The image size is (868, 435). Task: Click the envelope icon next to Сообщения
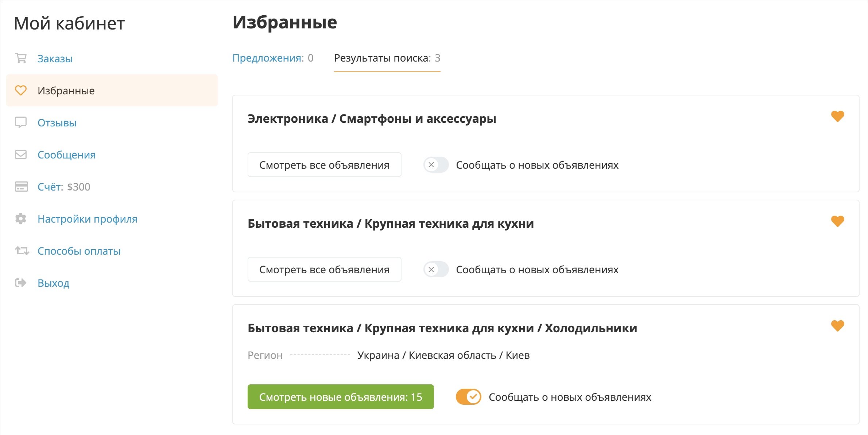click(21, 154)
